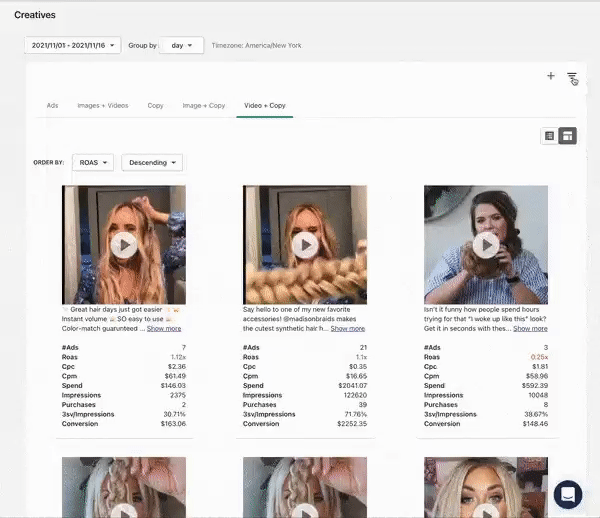Viewport: 600px width, 518px height.
Task: Switch to table list view
Action: click(x=549, y=135)
